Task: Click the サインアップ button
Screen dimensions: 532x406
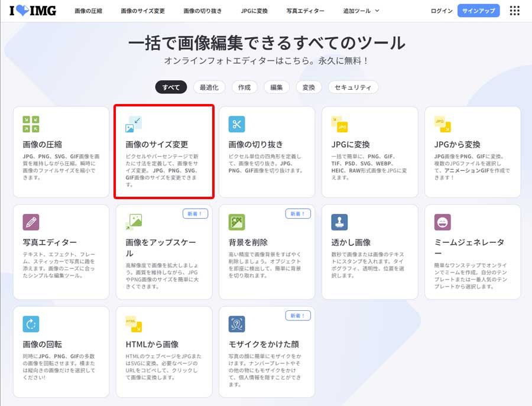Action: (479, 10)
